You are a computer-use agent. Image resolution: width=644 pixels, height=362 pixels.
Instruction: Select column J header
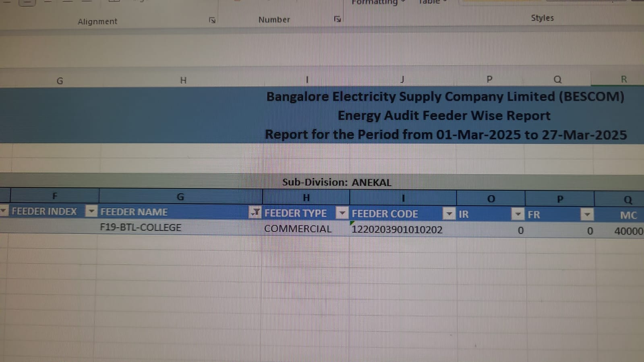402,80
